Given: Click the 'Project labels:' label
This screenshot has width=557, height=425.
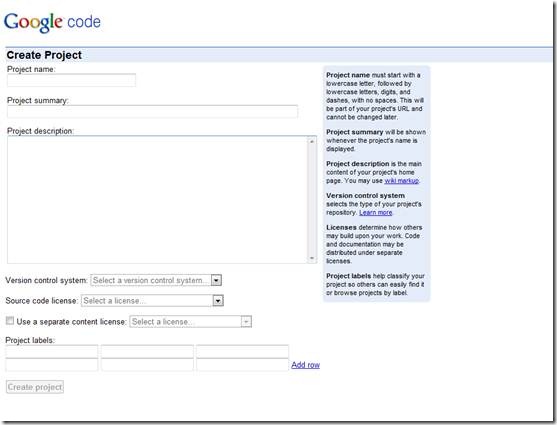Looking at the screenshot, I should pyautogui.click(x=30, y=340).
